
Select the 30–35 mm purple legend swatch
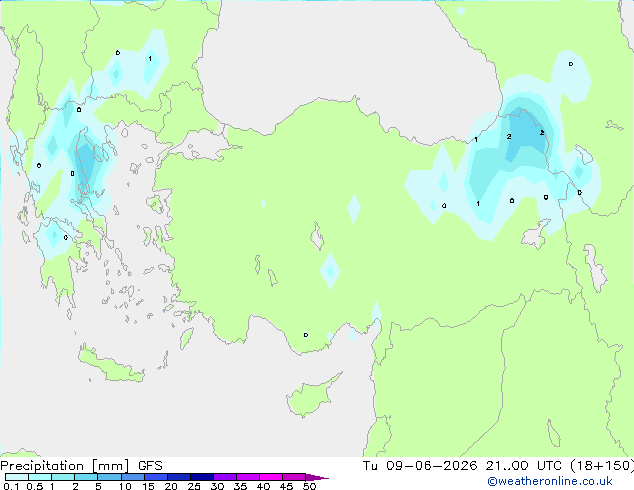coord(224,477)
